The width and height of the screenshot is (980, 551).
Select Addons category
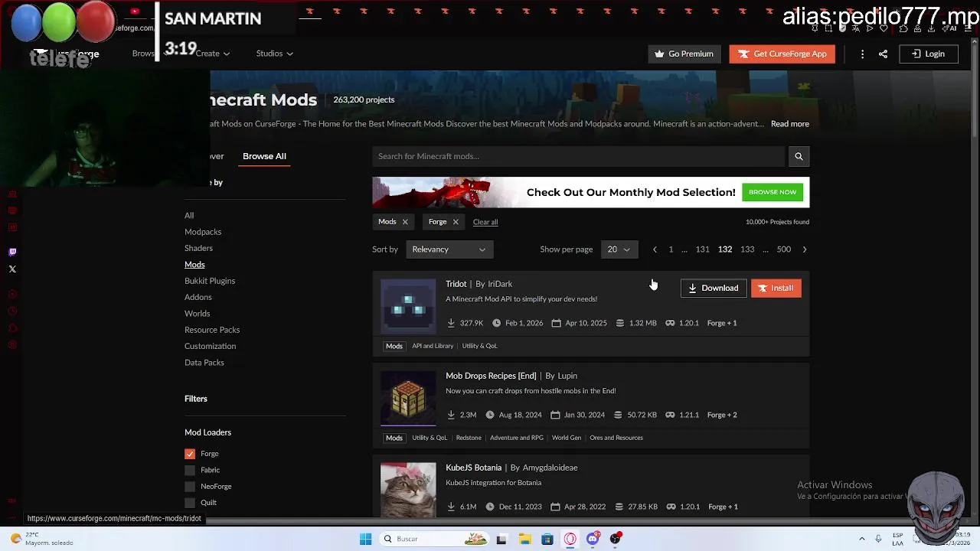click(198, 297)
